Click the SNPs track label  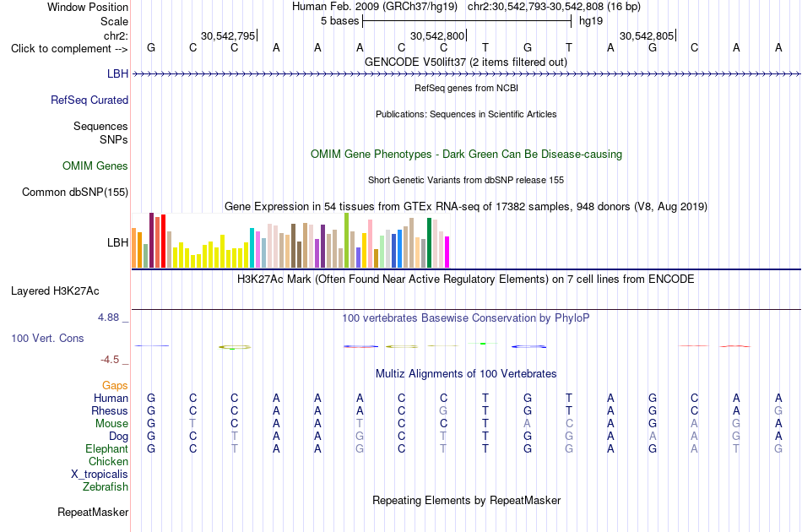click(x=114, y=139)
